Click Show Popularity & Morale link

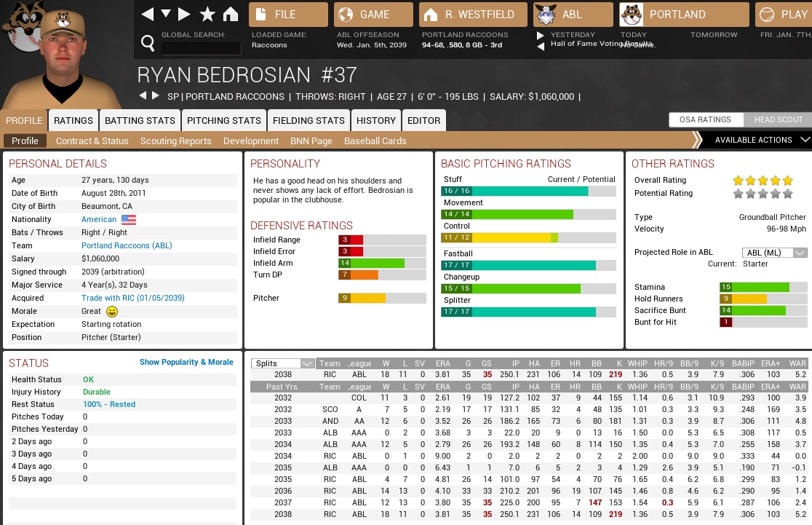186,362
